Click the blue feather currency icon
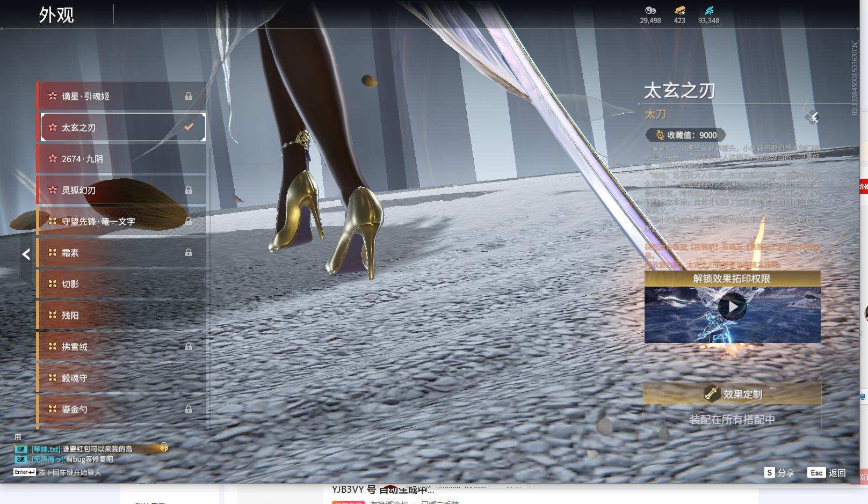The width and height of the screenshot is (868, 504). point(708,10)
